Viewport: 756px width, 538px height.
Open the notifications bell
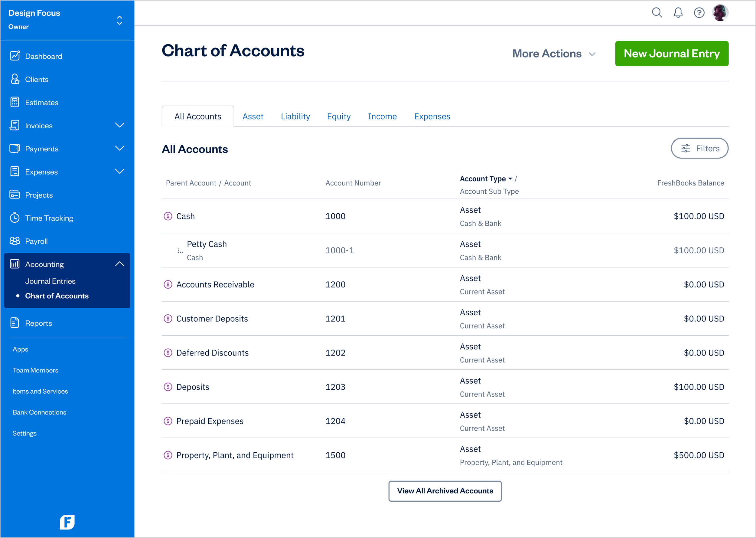pyautogui.click(x=678, y=13)
